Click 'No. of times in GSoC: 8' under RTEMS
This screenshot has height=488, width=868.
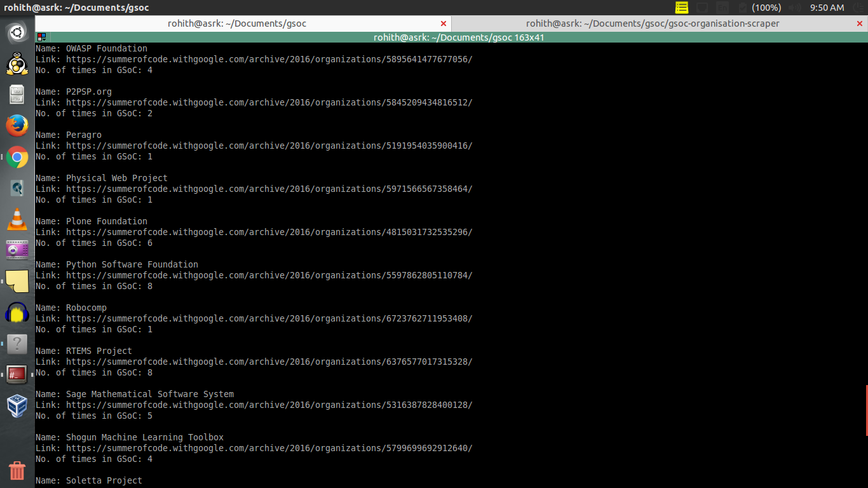pos(94,372)
